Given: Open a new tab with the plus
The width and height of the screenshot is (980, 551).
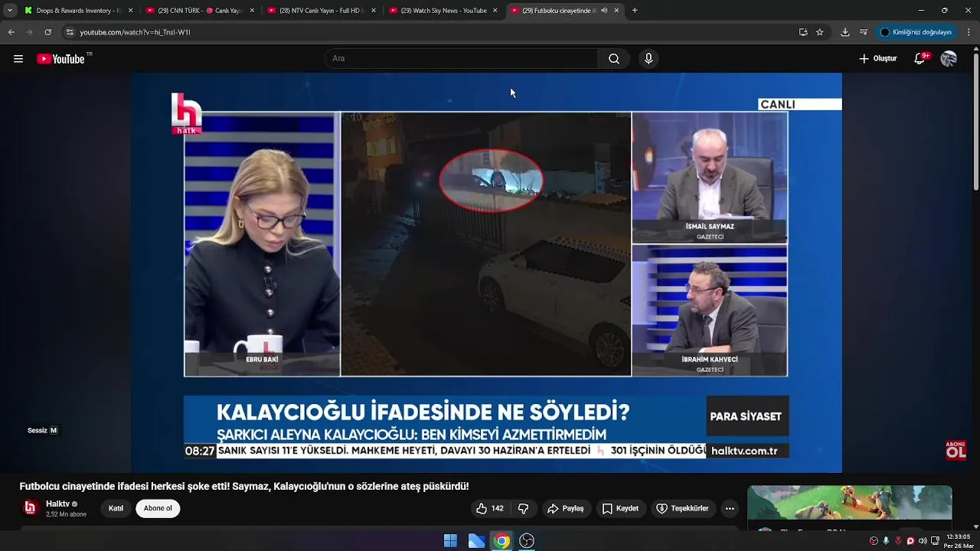Looking at the screenshot, I should (x=635, y=11).
